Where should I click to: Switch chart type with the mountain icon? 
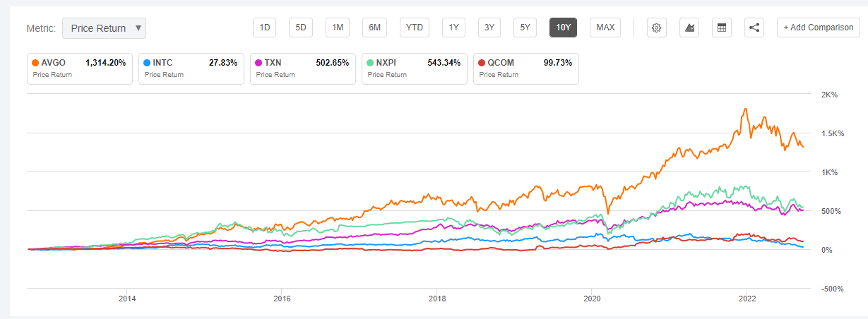click(689, 28)
